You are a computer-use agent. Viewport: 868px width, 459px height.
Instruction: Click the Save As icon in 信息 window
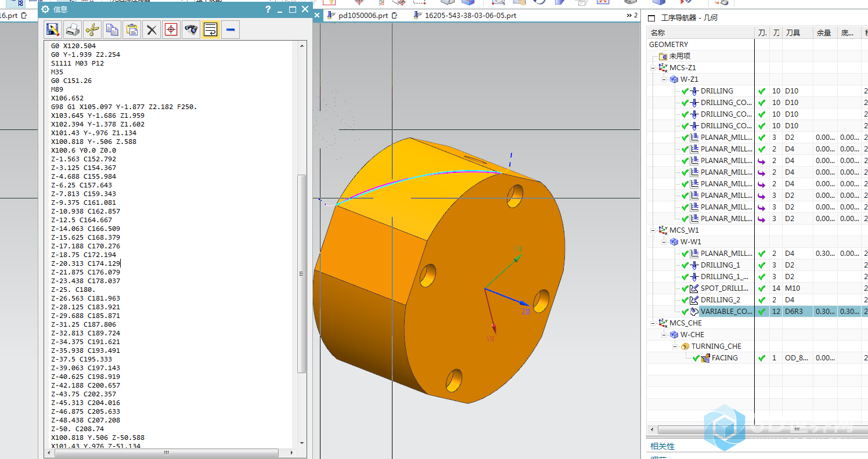pos(53,30)
